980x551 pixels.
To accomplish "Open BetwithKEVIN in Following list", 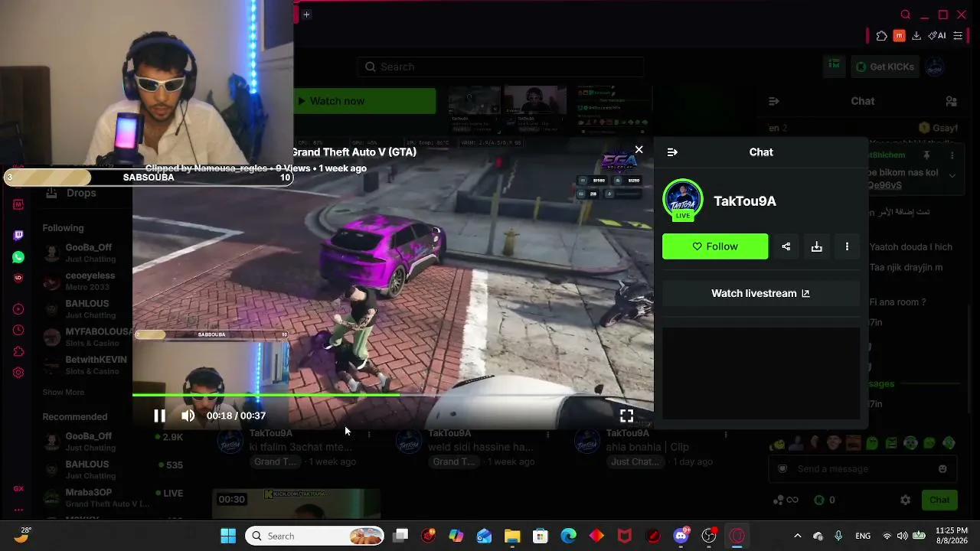I will 86,365.
